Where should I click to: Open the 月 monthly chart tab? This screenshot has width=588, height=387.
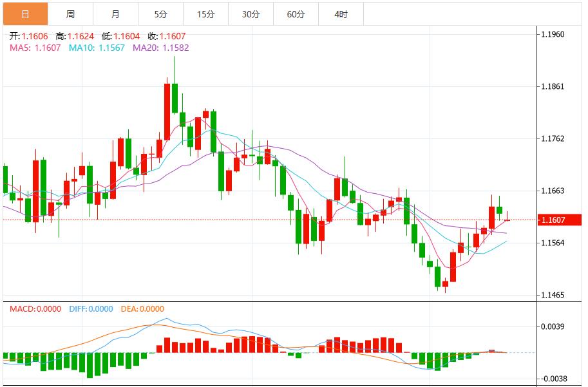(x=115, y=14)
